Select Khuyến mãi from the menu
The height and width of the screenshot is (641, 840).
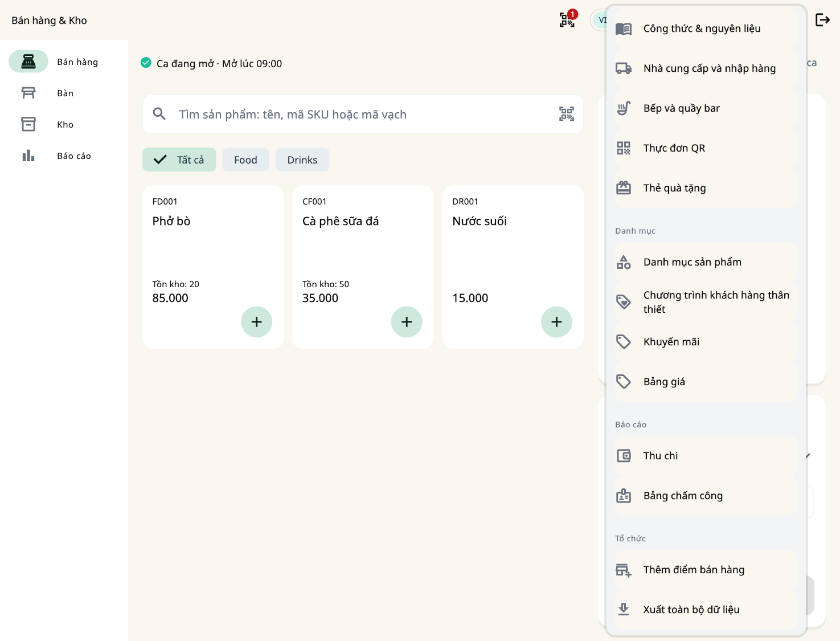click(706, 342)
